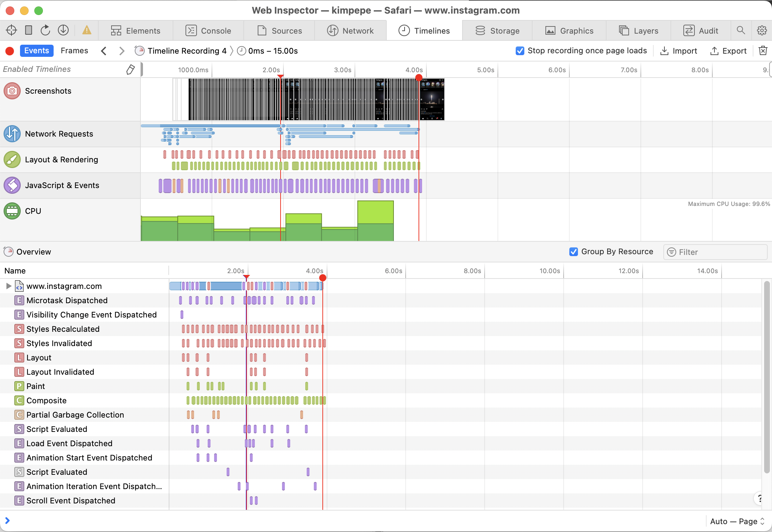772x532 pixels.
Task: Click the edit timelines pencil icon
Action: point(130,69)
